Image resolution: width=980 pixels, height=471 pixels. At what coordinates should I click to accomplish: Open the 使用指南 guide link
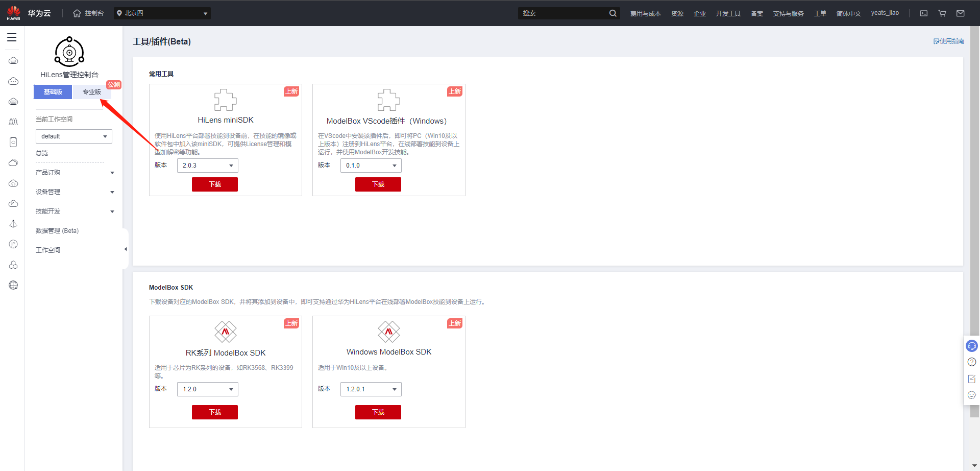click(949, 41)
